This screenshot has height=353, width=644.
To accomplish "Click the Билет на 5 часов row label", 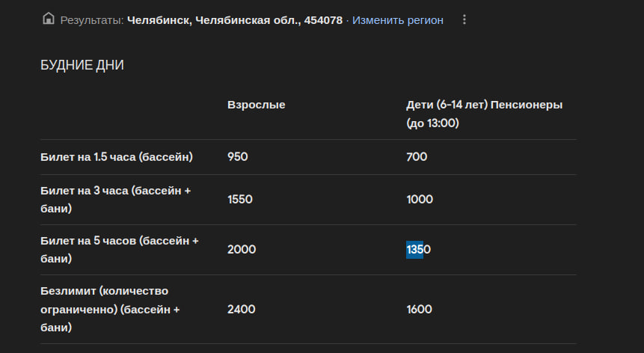I will tap(120, 250).
